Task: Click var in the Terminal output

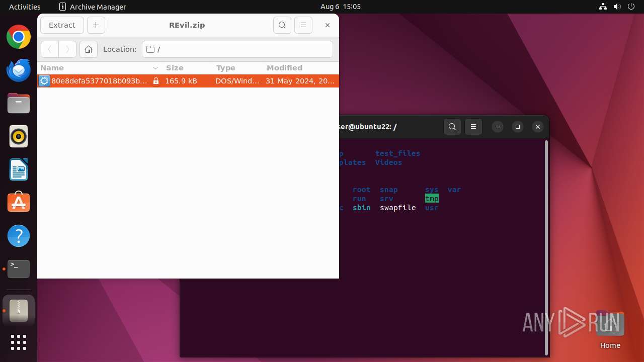Action: pos(454,190)
